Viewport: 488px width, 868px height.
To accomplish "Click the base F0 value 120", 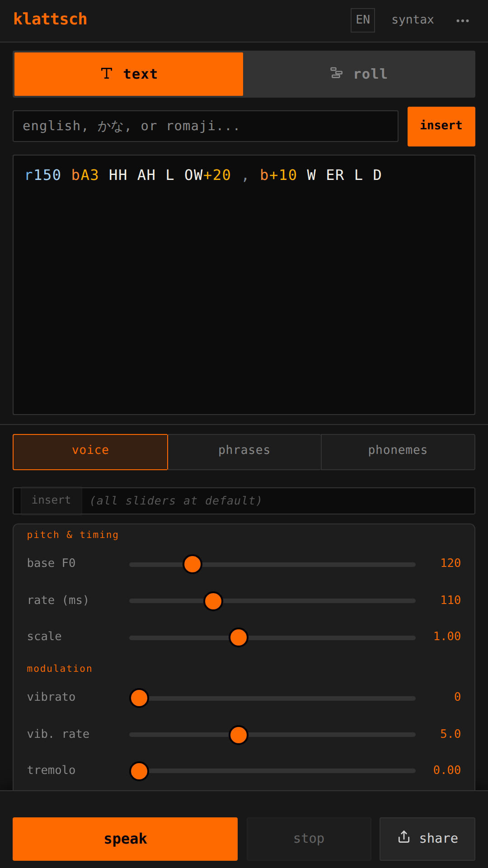I will click(450, 563).
